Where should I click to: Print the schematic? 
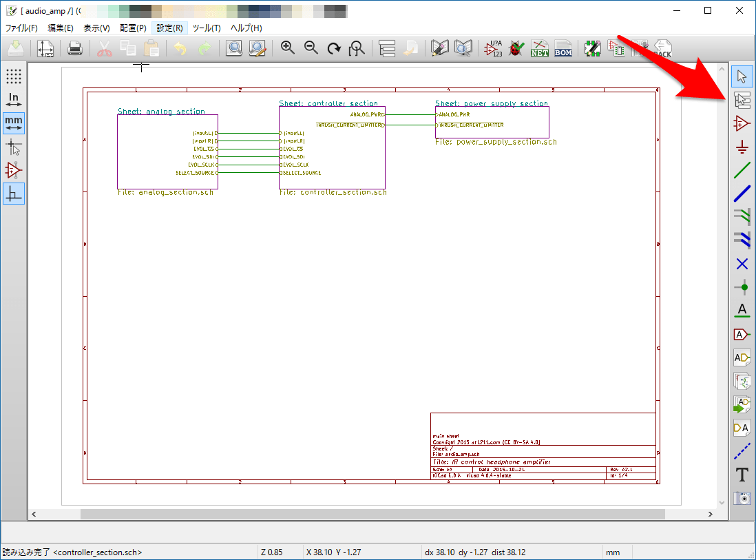point(75,48)
